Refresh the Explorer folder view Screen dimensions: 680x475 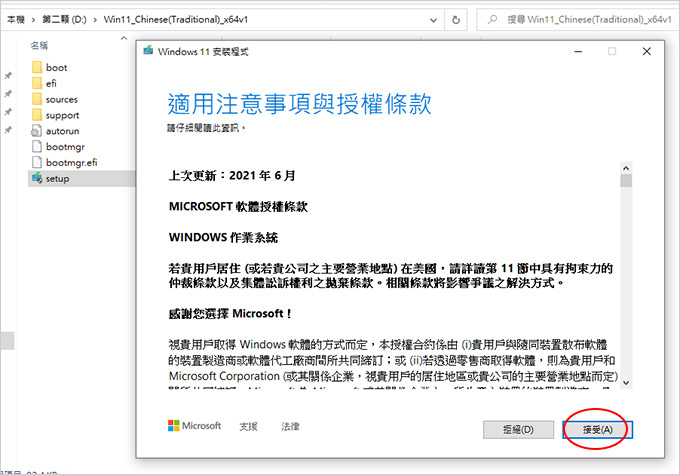456,20
